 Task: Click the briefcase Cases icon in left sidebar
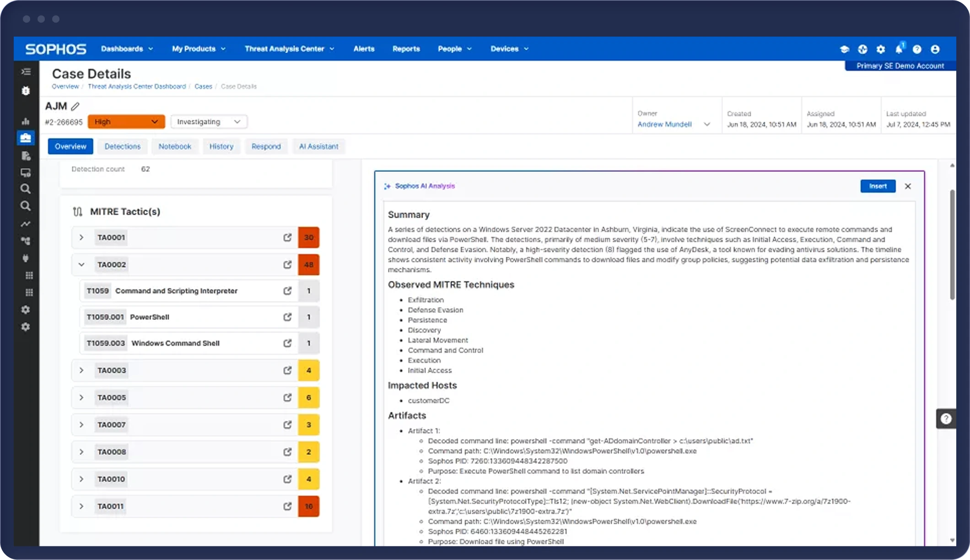point(26,138)
